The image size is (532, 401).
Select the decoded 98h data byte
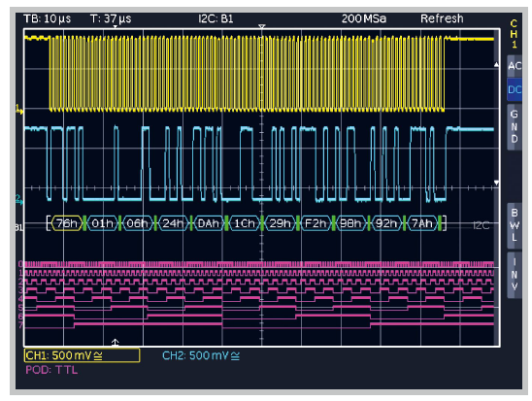[350, 223]
